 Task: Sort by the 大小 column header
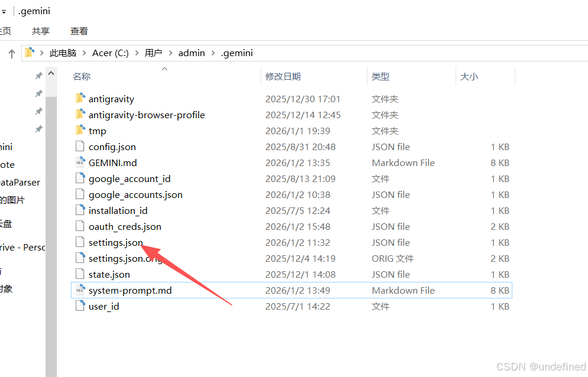[x=469, y=77]
